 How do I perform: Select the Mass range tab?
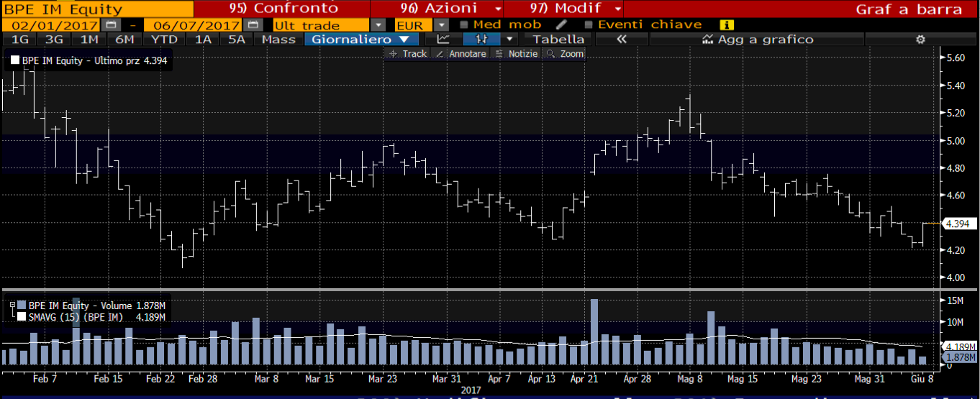click(278, 40)
